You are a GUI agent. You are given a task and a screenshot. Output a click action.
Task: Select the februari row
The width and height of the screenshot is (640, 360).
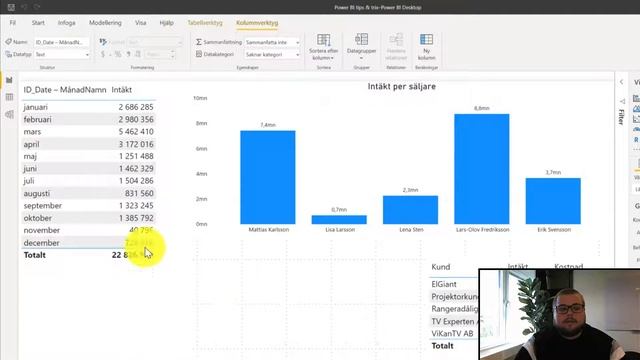coord(89,119)
